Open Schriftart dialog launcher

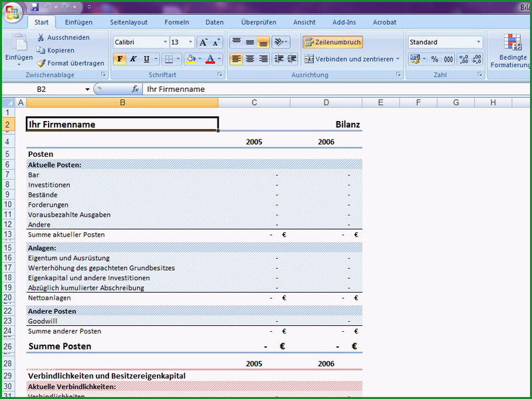(x=220, y=74)
